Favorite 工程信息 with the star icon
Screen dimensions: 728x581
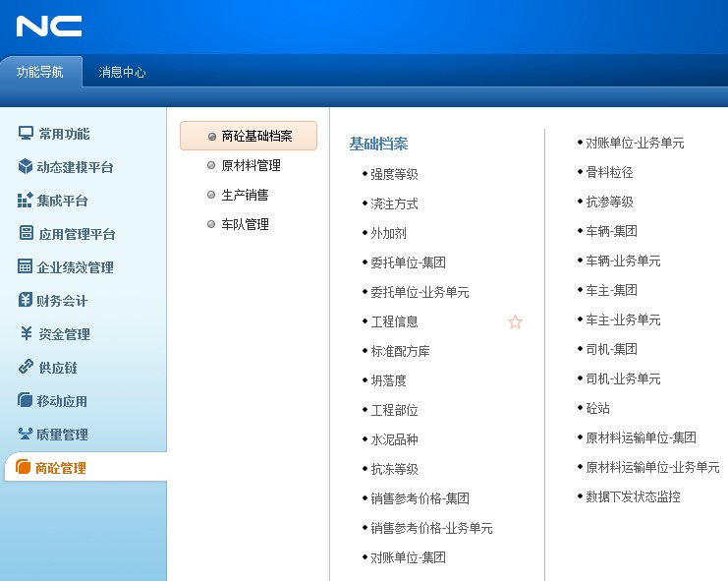click(x=515, y=321)
